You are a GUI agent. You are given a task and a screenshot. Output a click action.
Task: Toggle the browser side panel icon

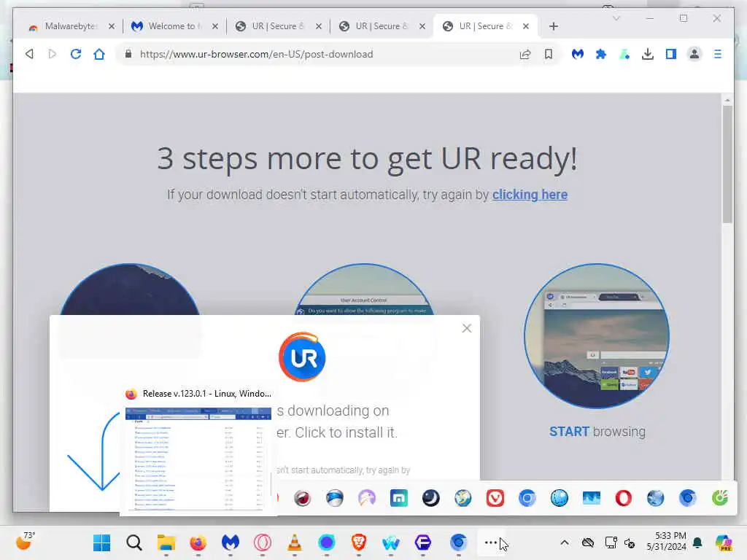click(671, 54)
